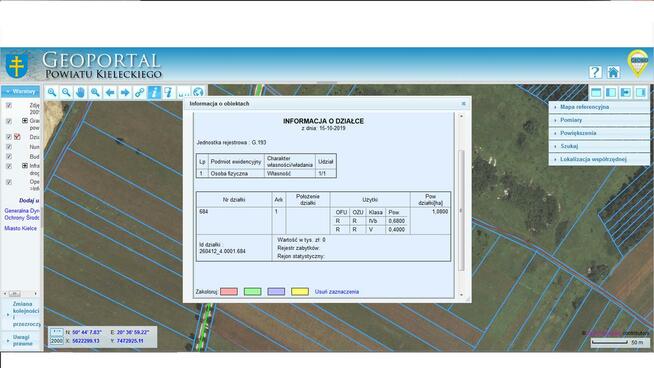
Task: Open the help question mark icon
Action: (595, 72)
